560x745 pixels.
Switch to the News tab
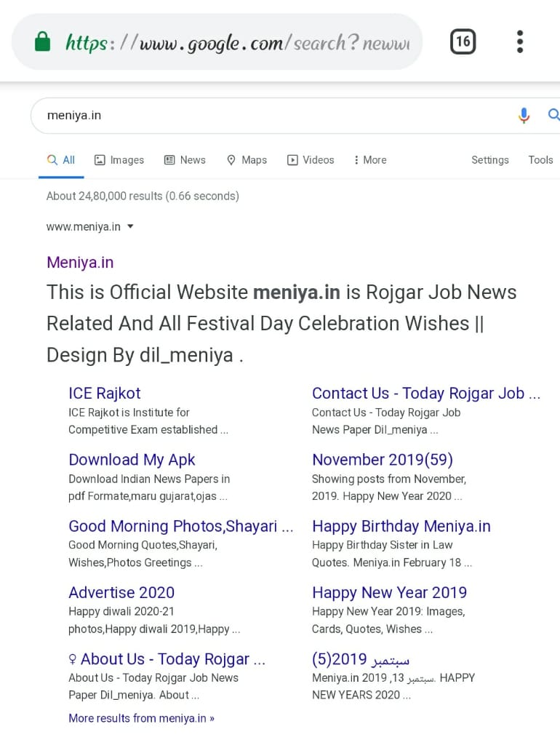(x=185, y=160)
